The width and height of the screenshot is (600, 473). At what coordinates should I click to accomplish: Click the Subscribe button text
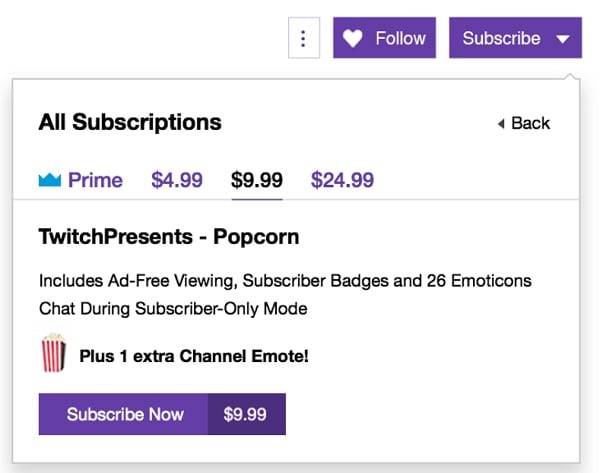point(501,39)
